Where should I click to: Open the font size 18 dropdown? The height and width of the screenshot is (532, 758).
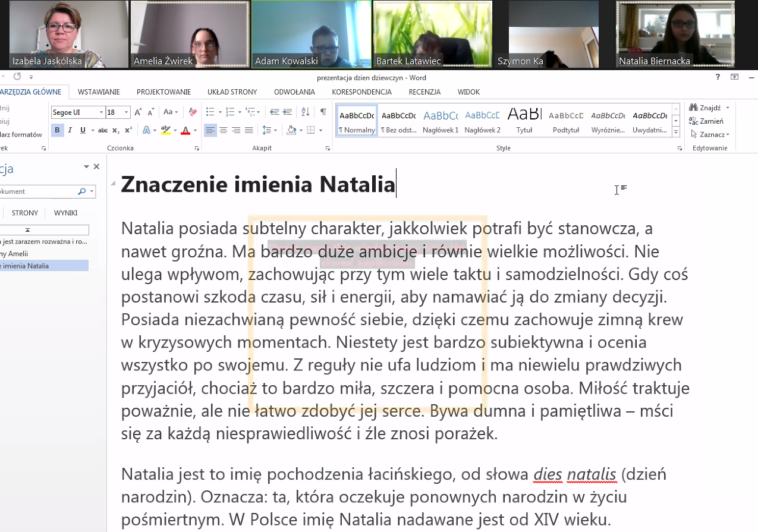point(127,112)
